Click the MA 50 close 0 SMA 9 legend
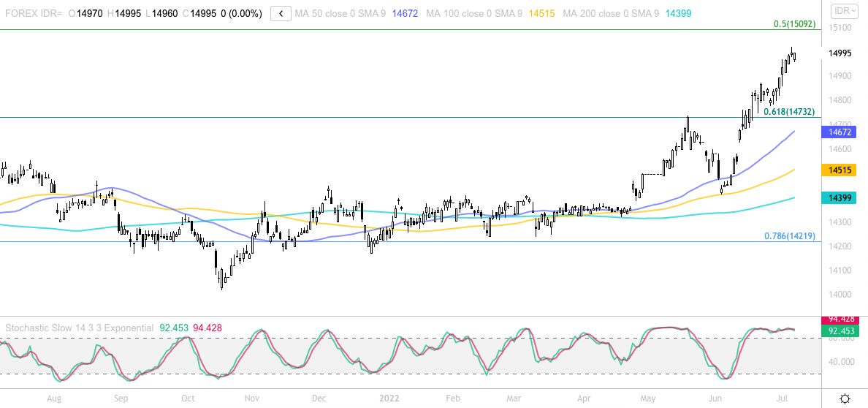The height and width of the screenshot is (408, 868). click(x=340, y=13)
